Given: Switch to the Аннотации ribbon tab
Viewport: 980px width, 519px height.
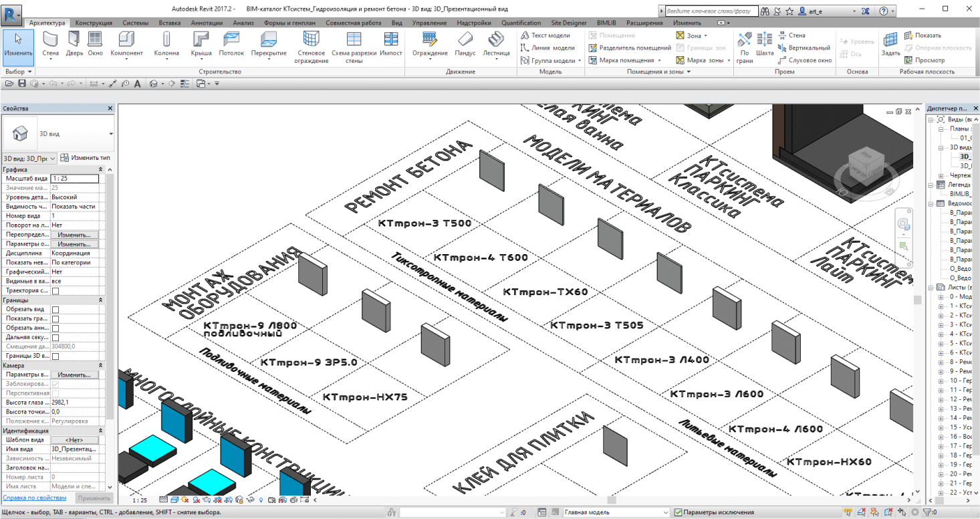Looking at the screenshot, I should (x=207, y=23).
